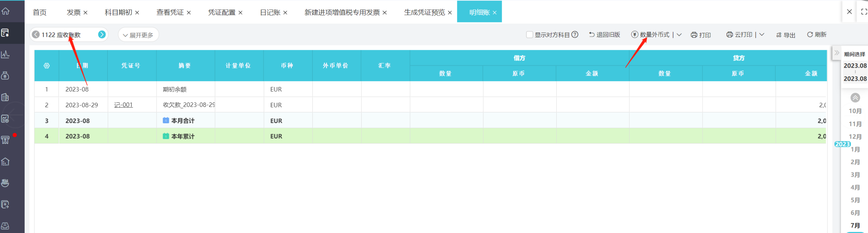Screen dimensions: 868x233
Task: Toggle fullscreen mode icon
Action: 864,12
